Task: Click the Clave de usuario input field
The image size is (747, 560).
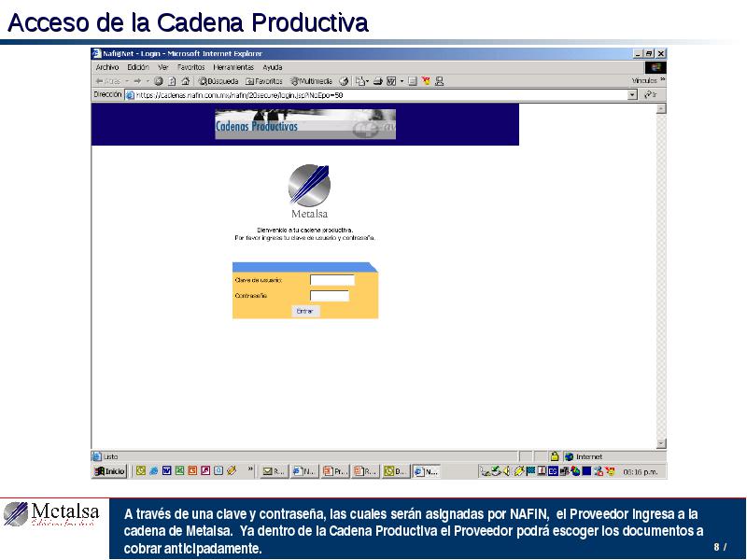Action: [332, 280]
